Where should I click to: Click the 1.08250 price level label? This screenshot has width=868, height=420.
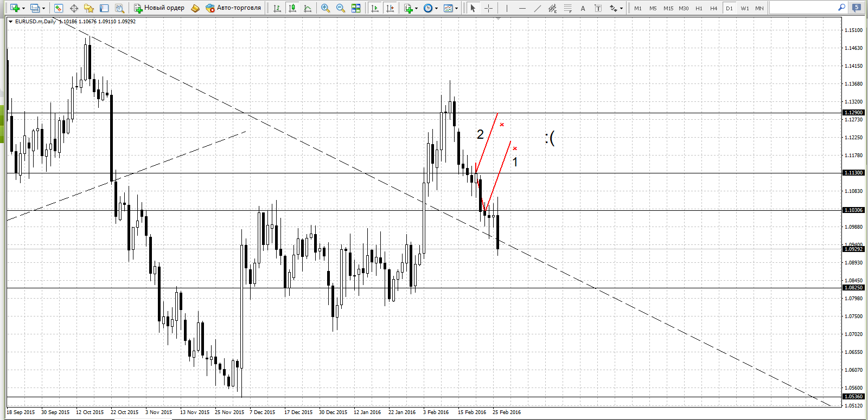[853, 288]
